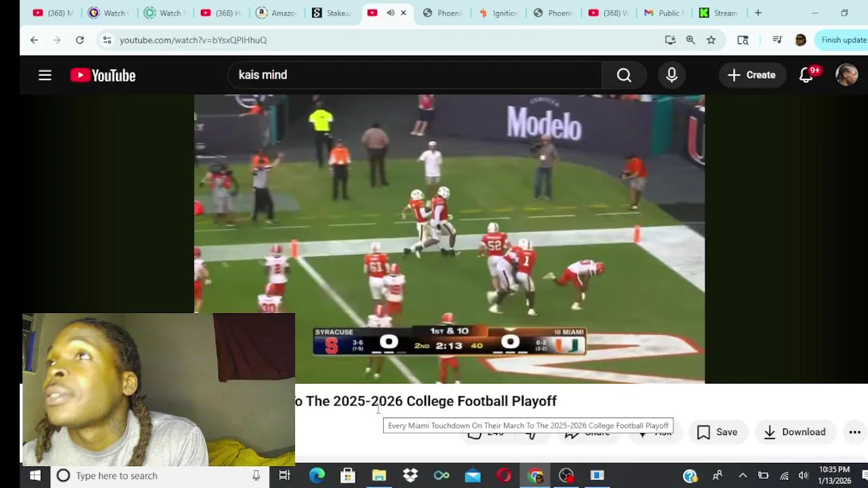Open Mail app from taskbar
868x488 pixels.
473,476
